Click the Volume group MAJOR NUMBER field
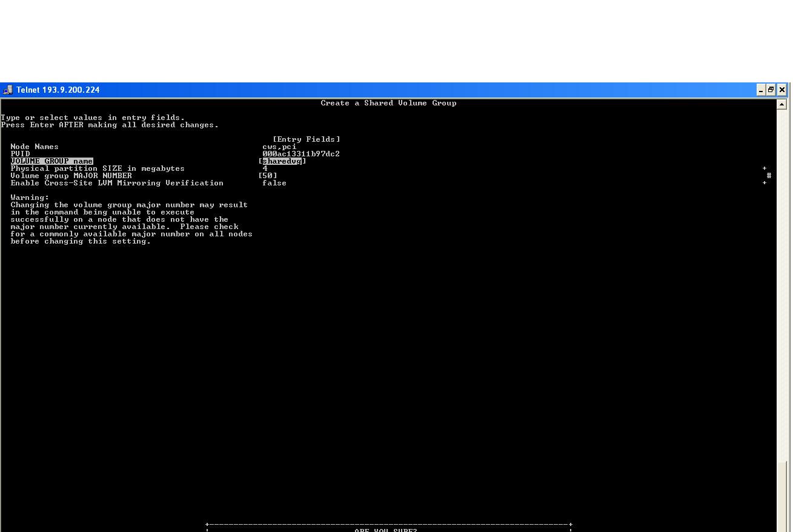 pos(268,176)
